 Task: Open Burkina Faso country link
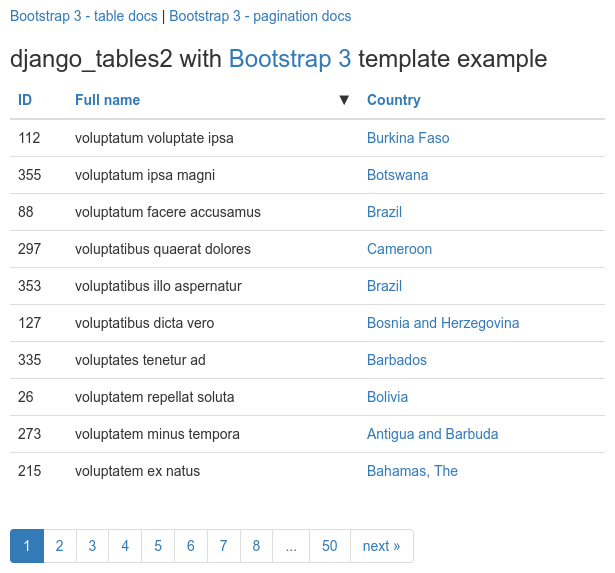coord(408,138)
